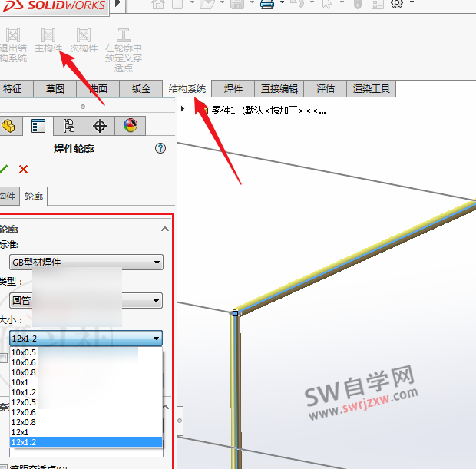Click the options gear icon
476x469 pixels.
pos(397,4)
